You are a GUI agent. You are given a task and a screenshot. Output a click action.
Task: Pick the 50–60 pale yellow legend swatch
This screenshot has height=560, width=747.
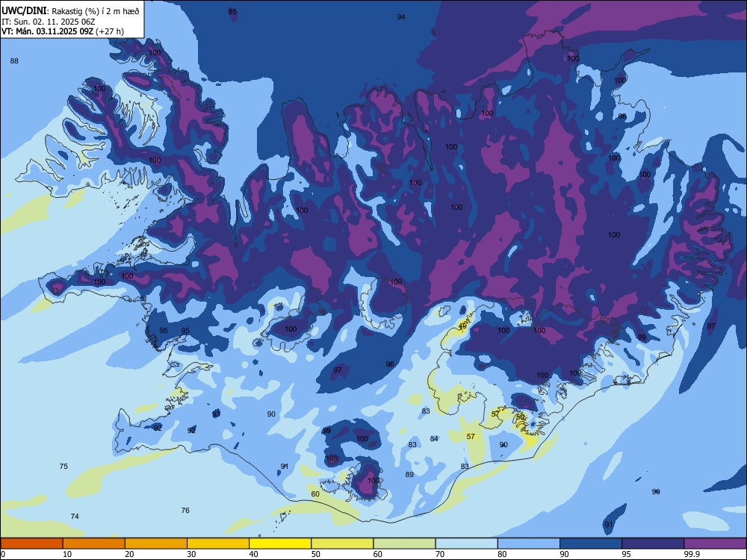click(342, 544)
